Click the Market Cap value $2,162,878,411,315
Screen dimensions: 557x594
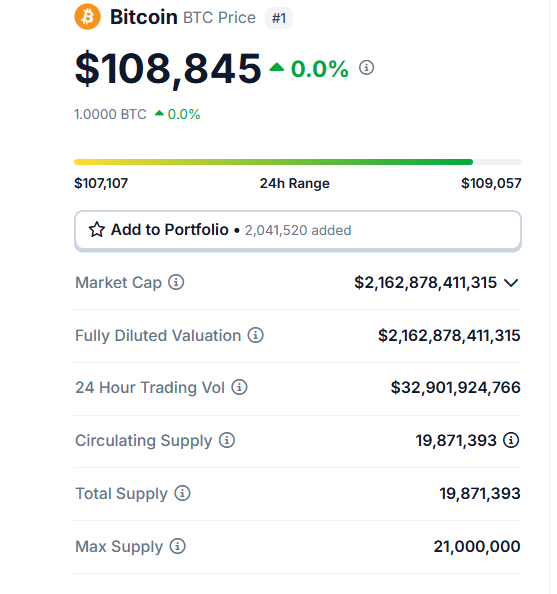point(425,283)
